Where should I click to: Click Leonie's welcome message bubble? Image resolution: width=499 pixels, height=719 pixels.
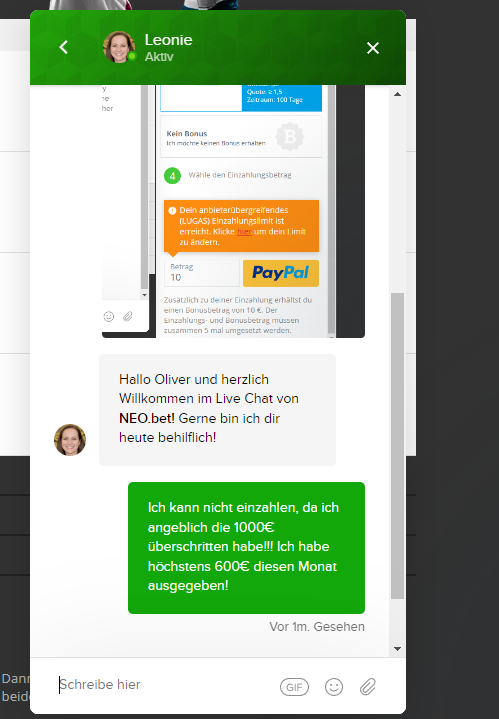pyautogui.click(x=217, y=409)
